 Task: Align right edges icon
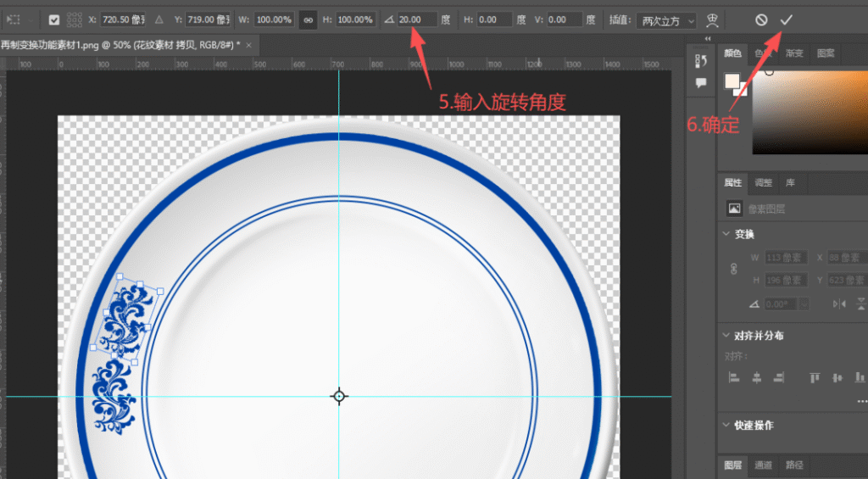point(779,378)
